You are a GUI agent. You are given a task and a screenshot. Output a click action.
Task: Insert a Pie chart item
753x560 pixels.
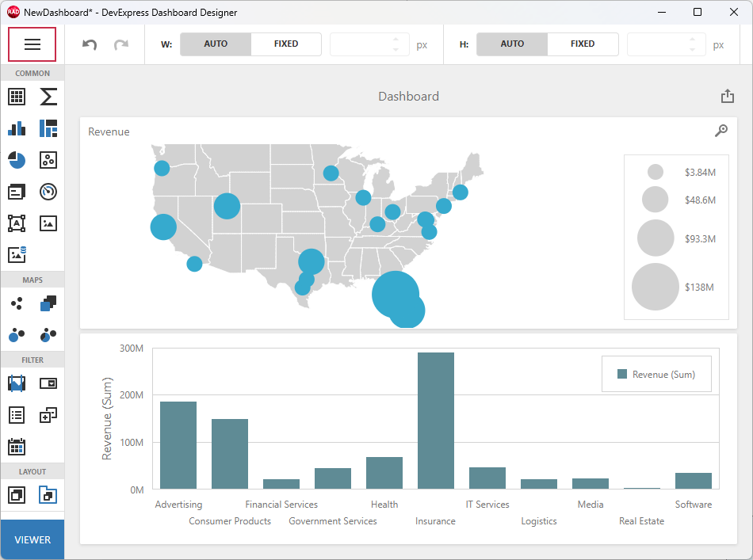click(16, 160)
